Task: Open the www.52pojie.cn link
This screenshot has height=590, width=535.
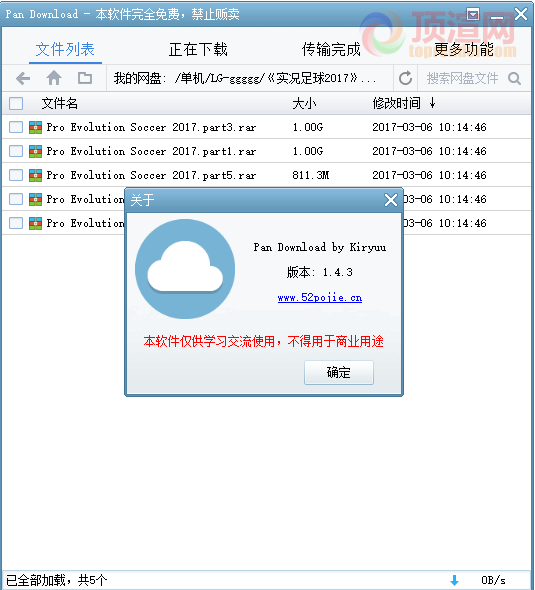Action: pos(320,298)
